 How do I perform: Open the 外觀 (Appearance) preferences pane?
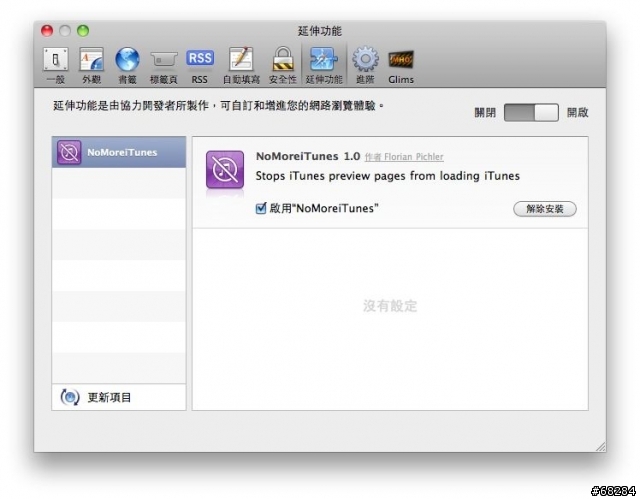point(91,65)
